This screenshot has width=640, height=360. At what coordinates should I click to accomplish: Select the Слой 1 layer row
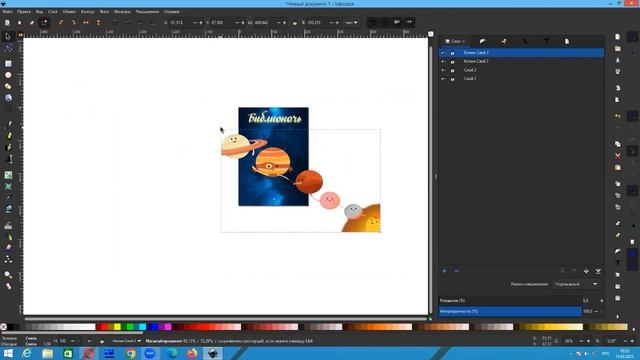click(521, 79)
